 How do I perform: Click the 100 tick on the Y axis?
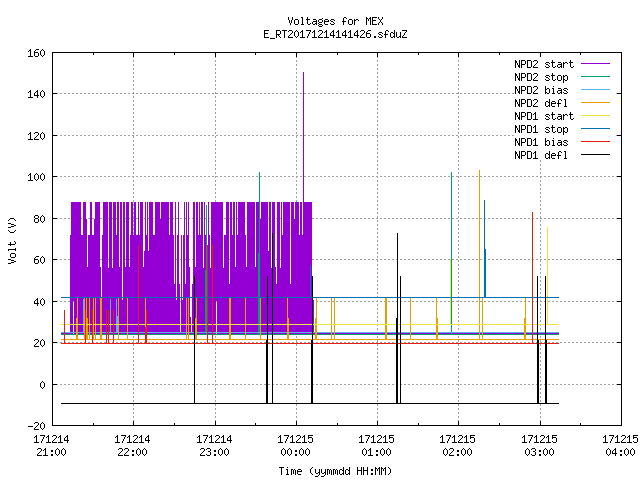point(36,177)
